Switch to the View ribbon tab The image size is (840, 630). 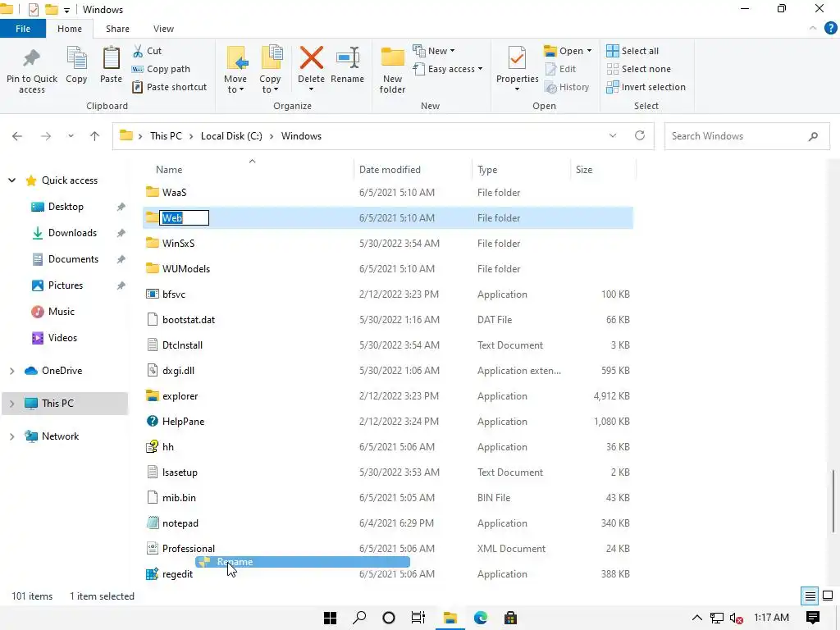point(163,29)
